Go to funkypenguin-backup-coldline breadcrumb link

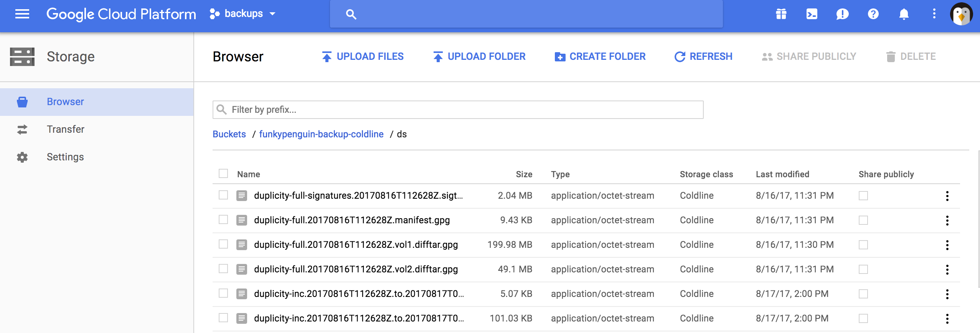click(321, 134)
